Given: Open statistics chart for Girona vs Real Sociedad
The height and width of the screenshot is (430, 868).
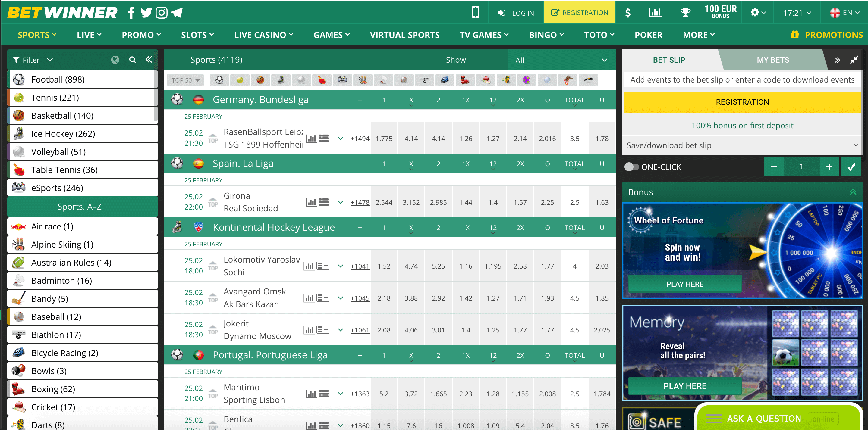Looking at the screenshot, I should 311,202.
